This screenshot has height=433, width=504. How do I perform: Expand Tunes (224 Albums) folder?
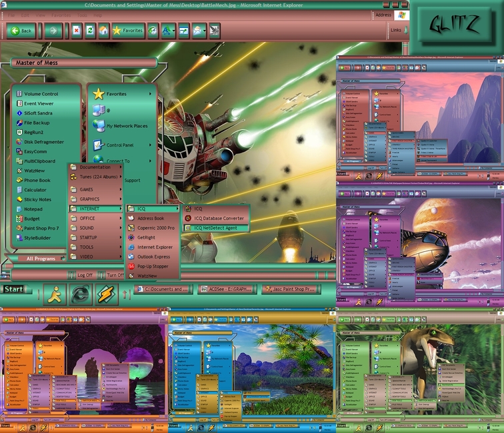[95, 177]
